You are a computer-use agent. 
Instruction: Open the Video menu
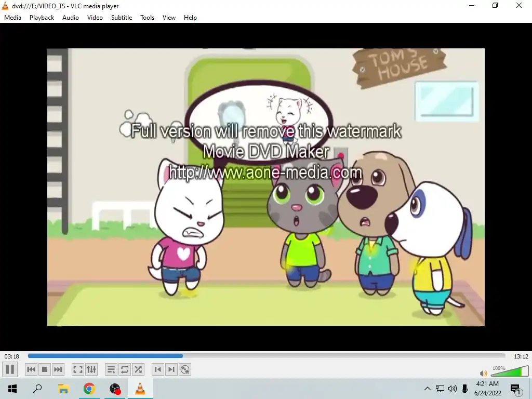pos(95,18)
